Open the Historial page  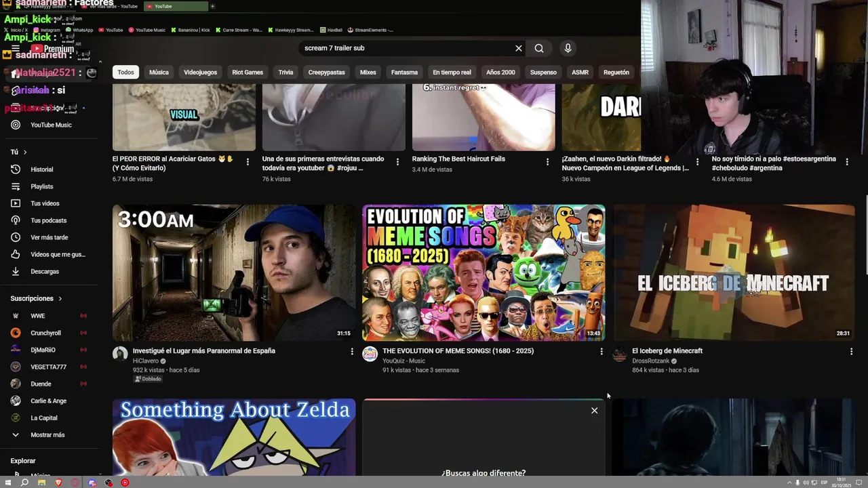click(x=47, y=169)
